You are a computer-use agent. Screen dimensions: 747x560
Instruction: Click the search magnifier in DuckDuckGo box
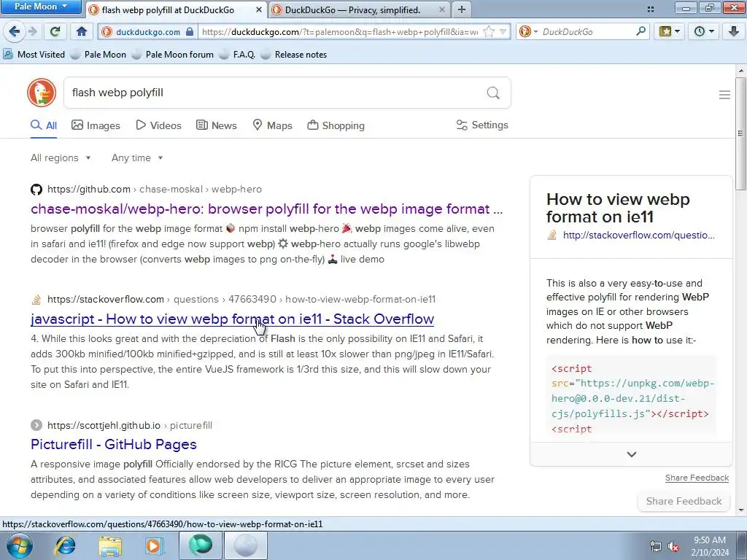point(493,93)
